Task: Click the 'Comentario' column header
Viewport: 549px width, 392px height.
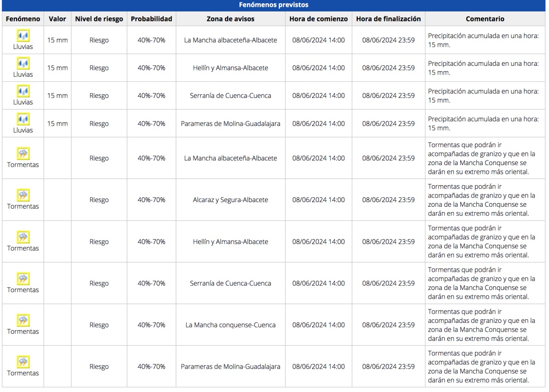Action: pos(485,19)
